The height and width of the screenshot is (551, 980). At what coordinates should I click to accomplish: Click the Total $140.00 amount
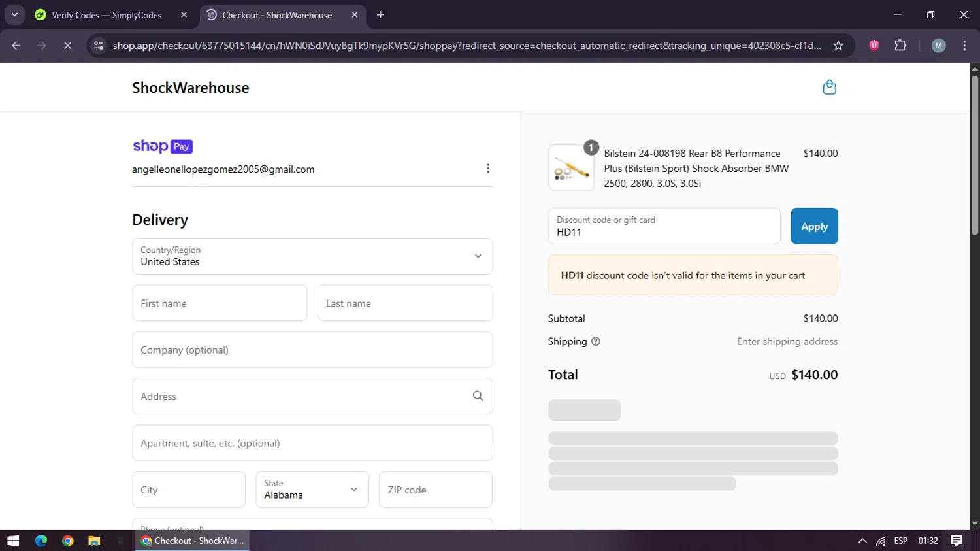[814, 375]
